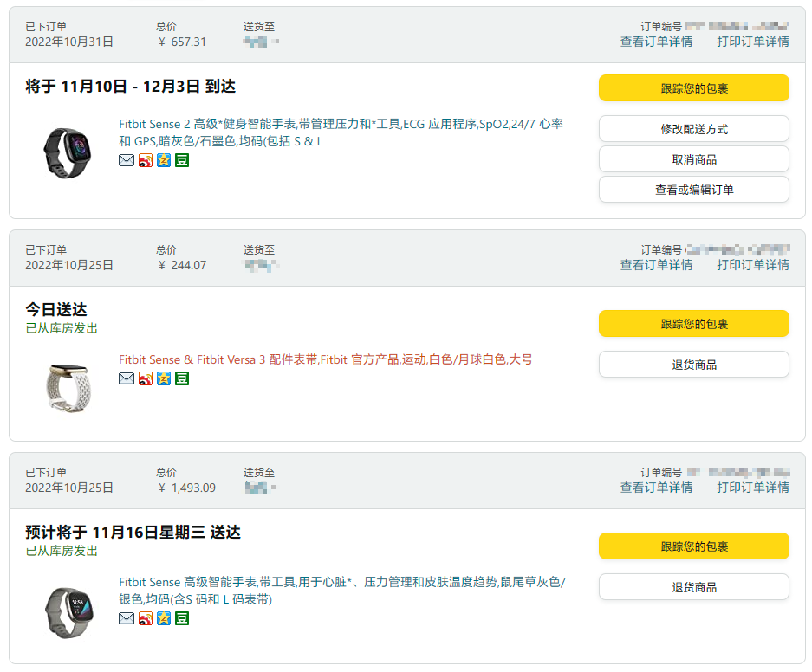Screen dimensions: 812x672
Task: Share Fitbit Sense 2 to Qzone star icon
Action: pyautogui.click(x=164, y=160)
